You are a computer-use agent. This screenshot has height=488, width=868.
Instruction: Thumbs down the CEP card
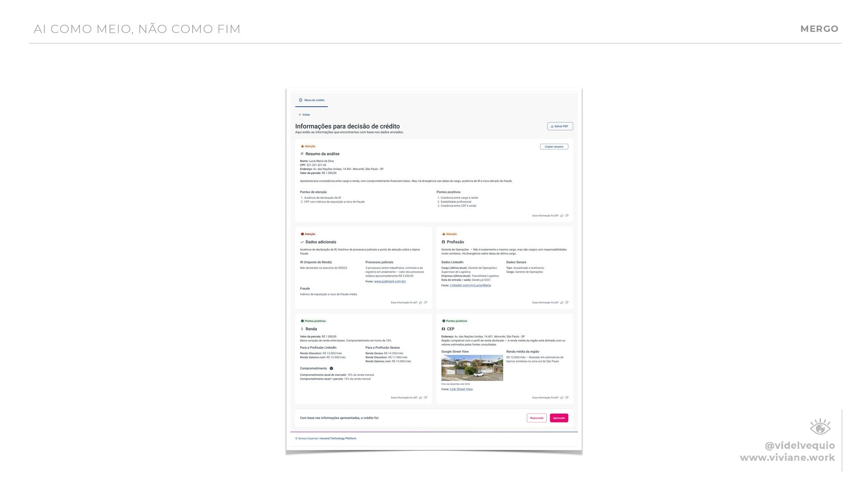pyautogui.click(x=567, y=398)
